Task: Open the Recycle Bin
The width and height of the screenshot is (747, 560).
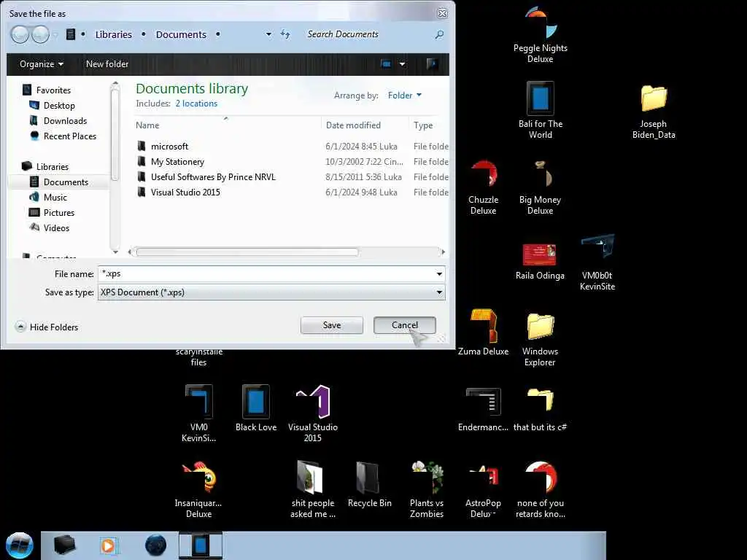Action: pos(369,484)
